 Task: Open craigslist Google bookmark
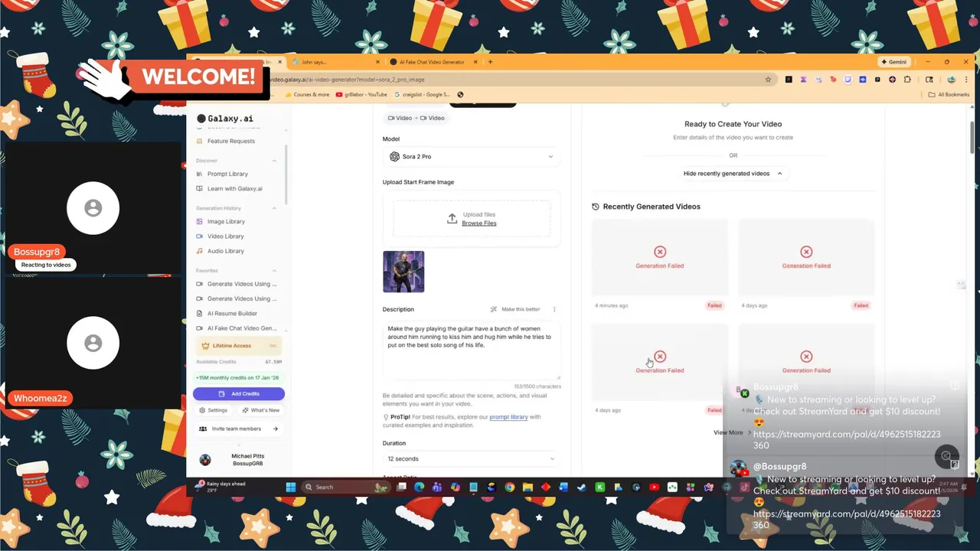click(422, 95)
